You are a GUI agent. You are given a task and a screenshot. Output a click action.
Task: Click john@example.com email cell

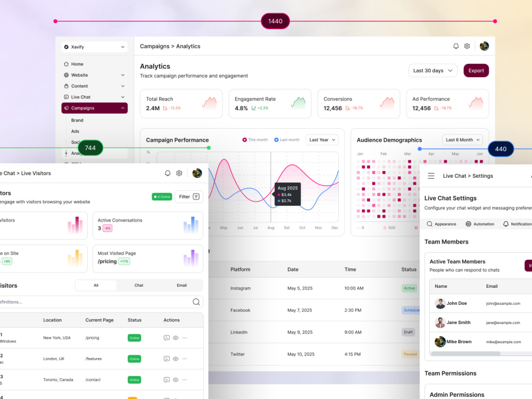point(503,304)
